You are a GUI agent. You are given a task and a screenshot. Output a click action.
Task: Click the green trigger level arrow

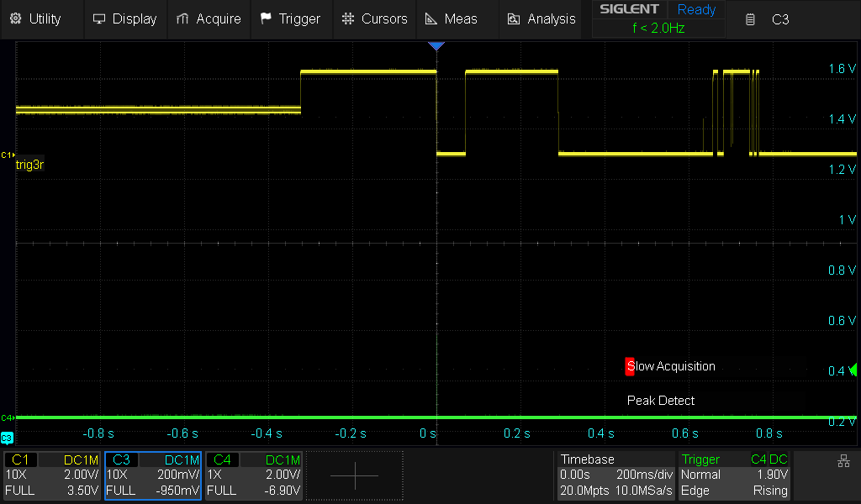[853, 370]
